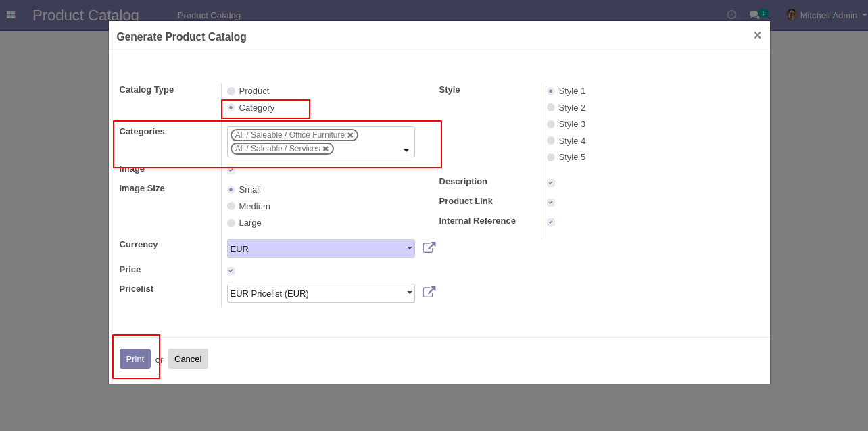Open external link next to Pricelist field
This screenshot has height=431, width=868.
coord(429,293)
